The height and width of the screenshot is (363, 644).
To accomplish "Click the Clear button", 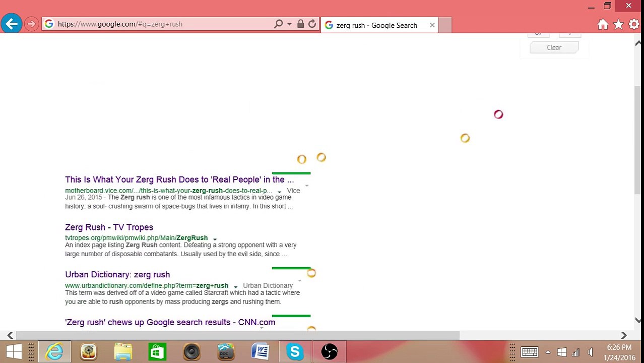I will pos(554,47).
